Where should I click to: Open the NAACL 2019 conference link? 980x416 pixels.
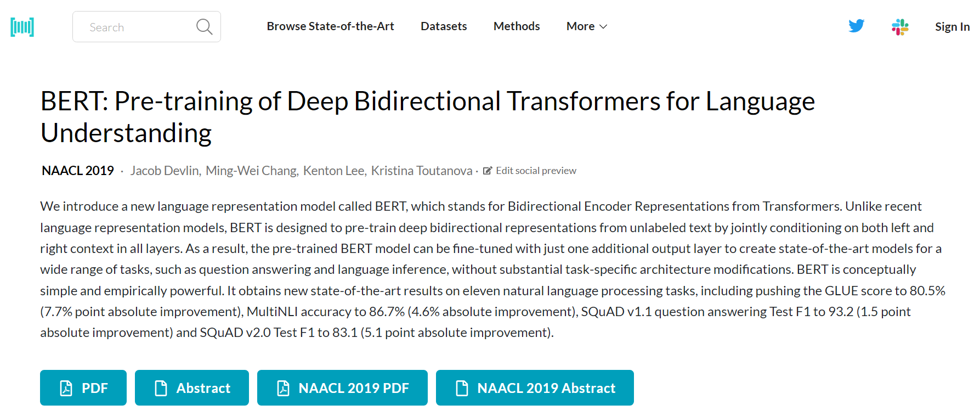pyautogui.click(x=78, y=171)
